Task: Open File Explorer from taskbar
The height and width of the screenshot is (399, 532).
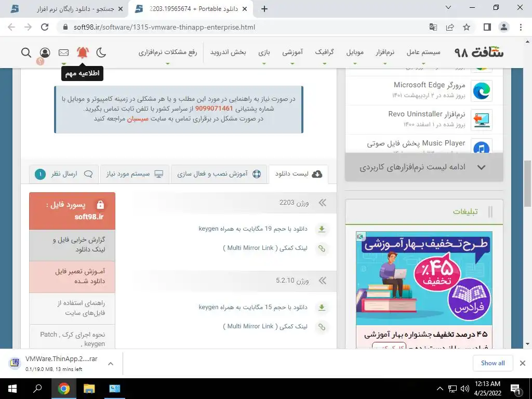Action: tap(89, 389)
